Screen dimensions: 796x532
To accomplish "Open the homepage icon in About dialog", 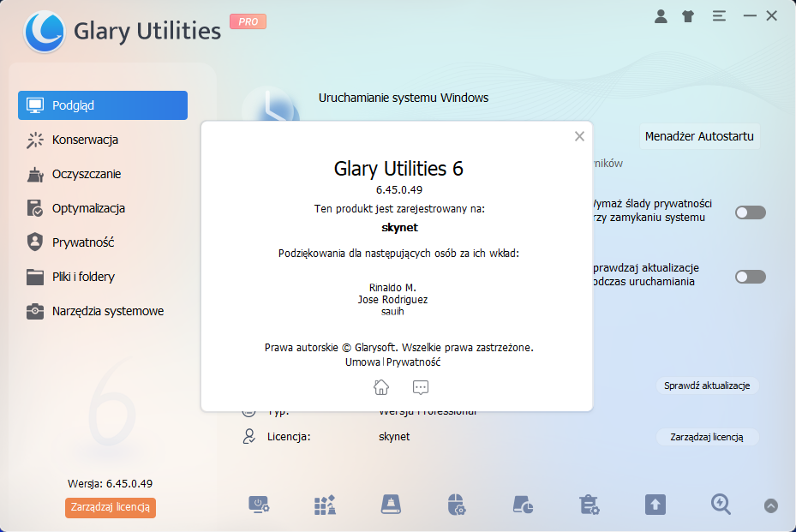I will click(x=381, y=387).
